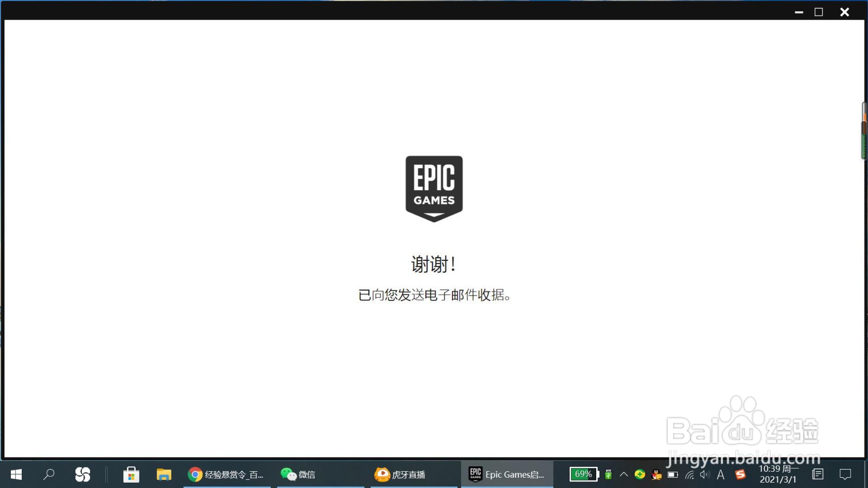The image size is (868, 488).
Task: Click the Epic Games logo
Action: pos(434,189)
